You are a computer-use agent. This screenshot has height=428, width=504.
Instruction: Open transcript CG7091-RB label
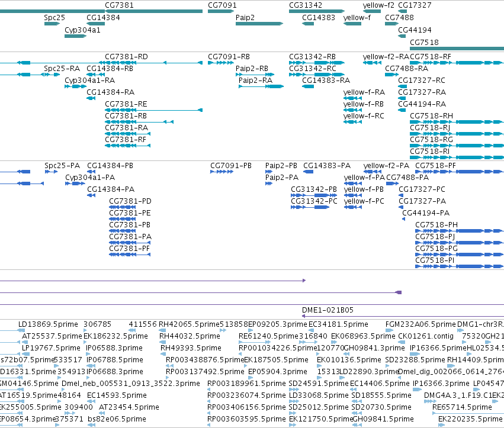pyautogui.click(x=229, y=57)
